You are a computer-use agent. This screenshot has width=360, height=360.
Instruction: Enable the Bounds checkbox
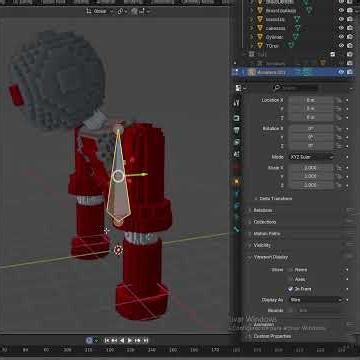(x=290, y=310)
